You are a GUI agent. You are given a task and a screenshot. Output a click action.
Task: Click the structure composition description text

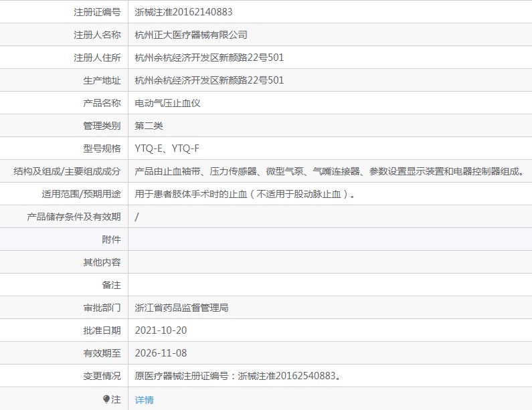329,171
